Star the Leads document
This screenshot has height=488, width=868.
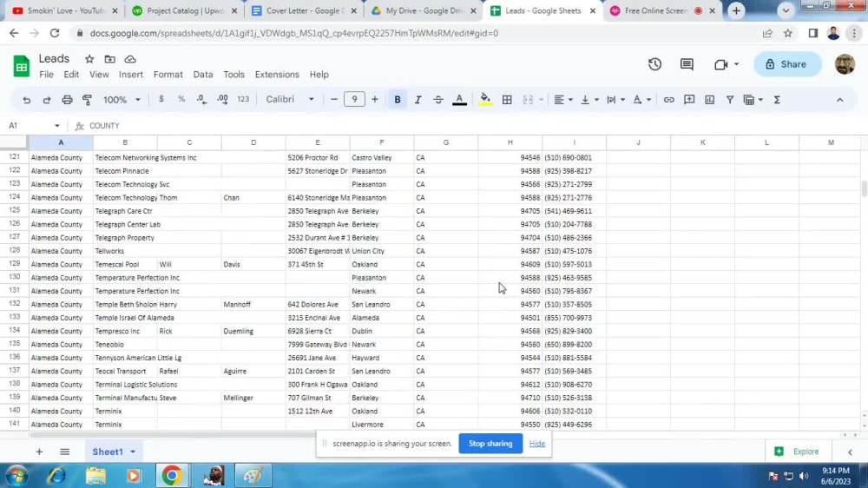click(89, 59)
